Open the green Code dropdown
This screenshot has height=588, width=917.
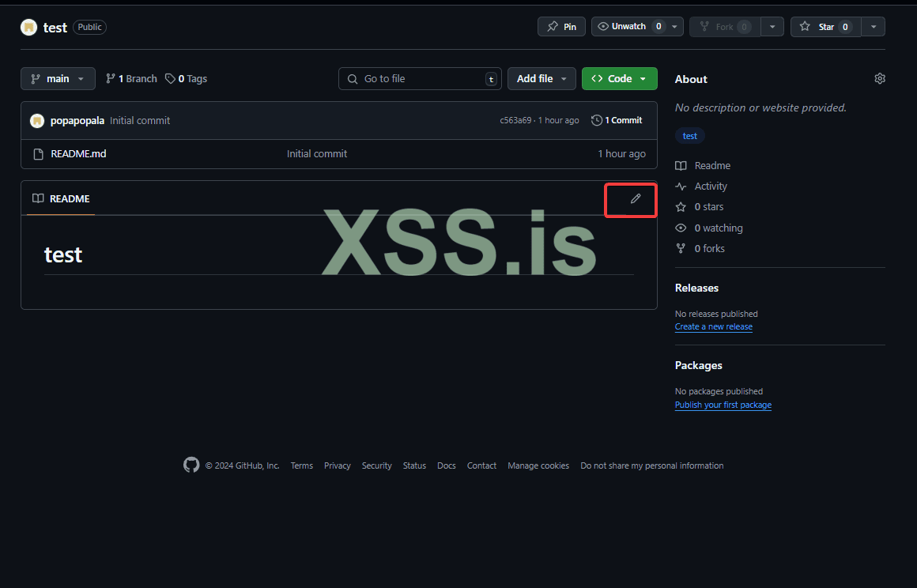click(619, 79)
